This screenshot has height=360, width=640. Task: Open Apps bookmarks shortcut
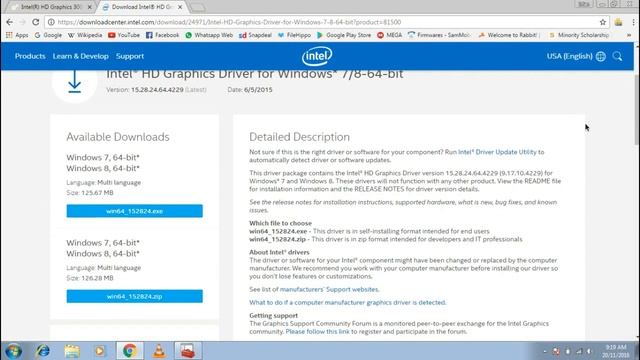[17, 35]
